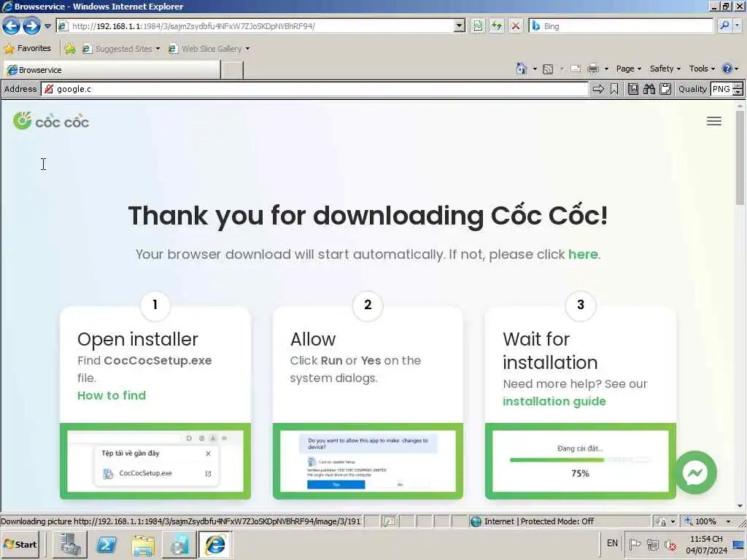Open search provider dropdown arrow
The image size is (747, 560).
pos(737,26)
